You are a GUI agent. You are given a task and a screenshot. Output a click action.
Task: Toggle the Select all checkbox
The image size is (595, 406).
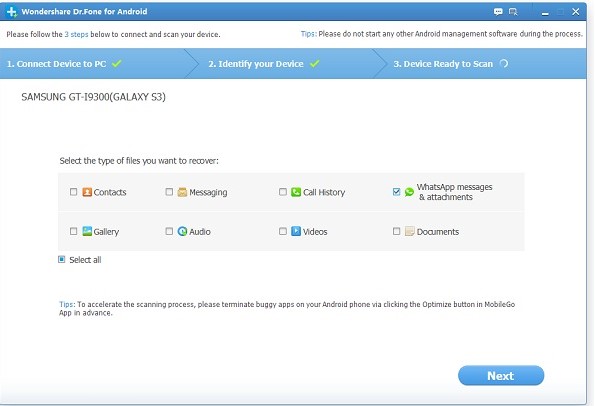pos(61,260)
